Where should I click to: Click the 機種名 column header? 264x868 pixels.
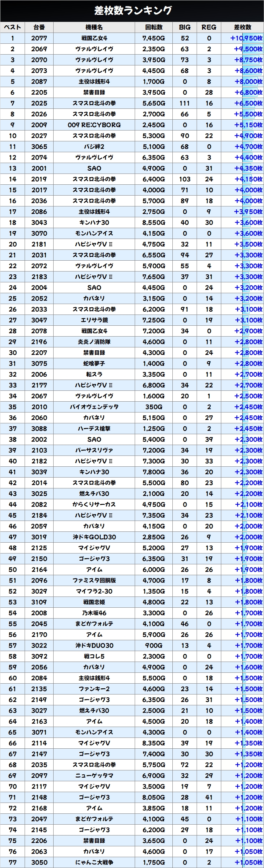(x=94, y=27)
